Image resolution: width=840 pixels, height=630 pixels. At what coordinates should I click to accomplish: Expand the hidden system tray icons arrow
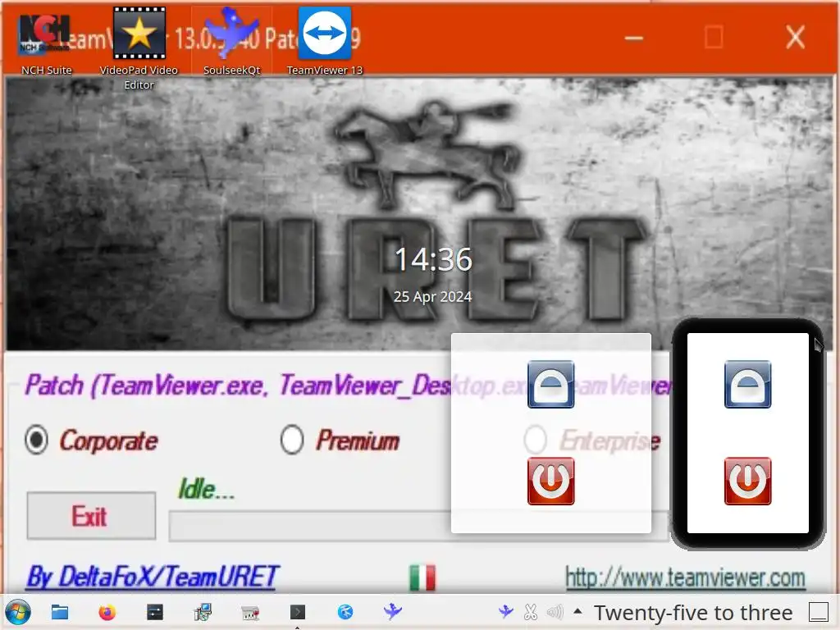click(x=577, y=611)
